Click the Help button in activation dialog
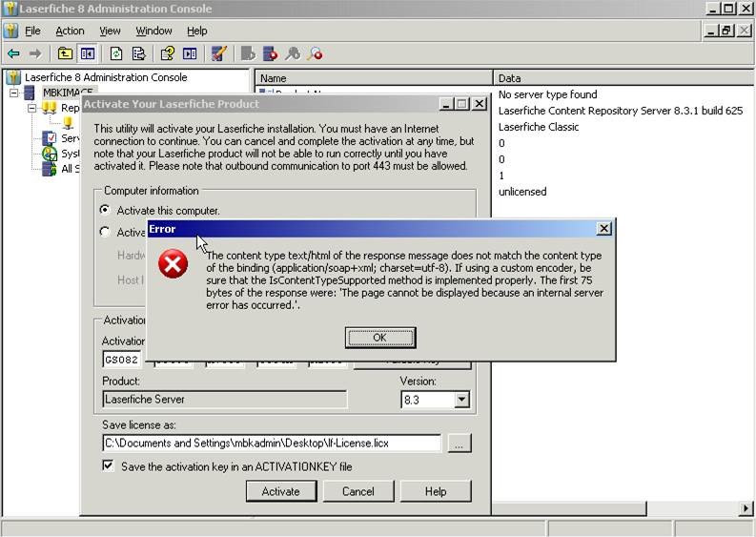Image resolution: width=756 pixels, height=537 pixels. pyautogui.click(x=436, y=491)
